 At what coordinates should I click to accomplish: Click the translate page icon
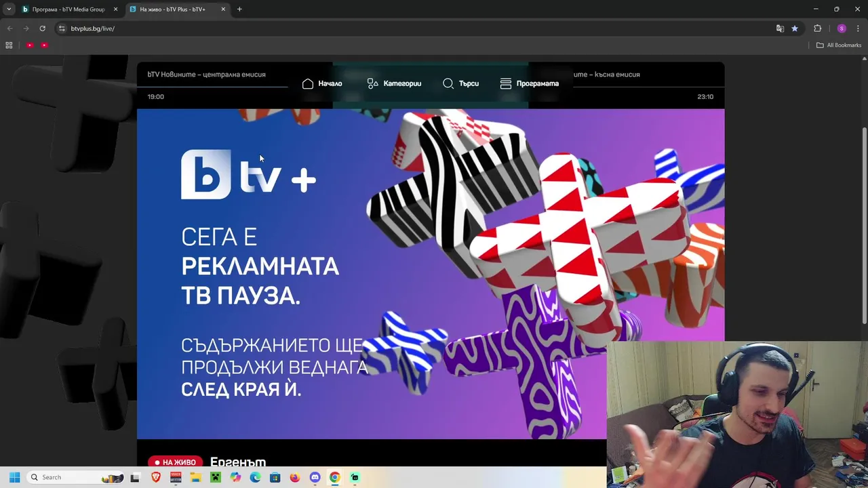[780, 28]
